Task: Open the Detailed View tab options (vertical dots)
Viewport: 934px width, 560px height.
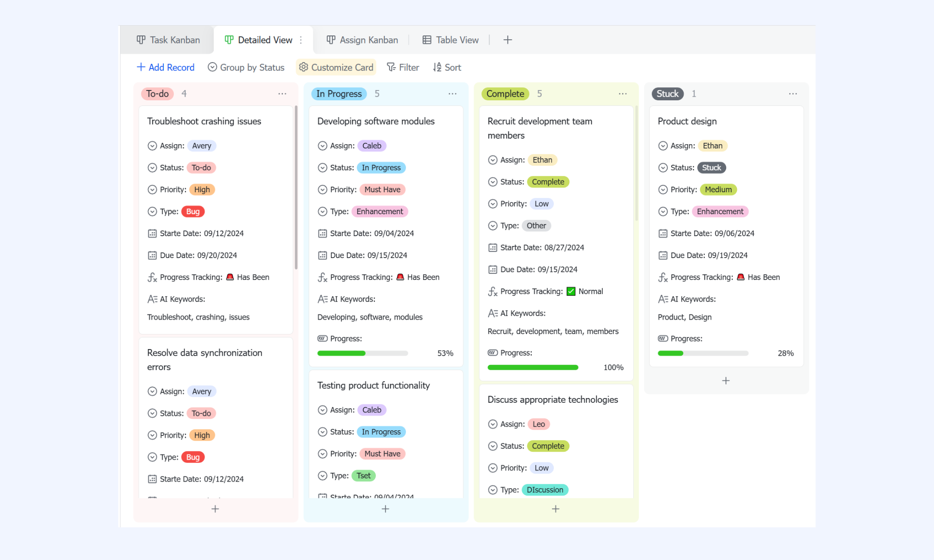Action: pyautogui.click(x=301, y=40)
